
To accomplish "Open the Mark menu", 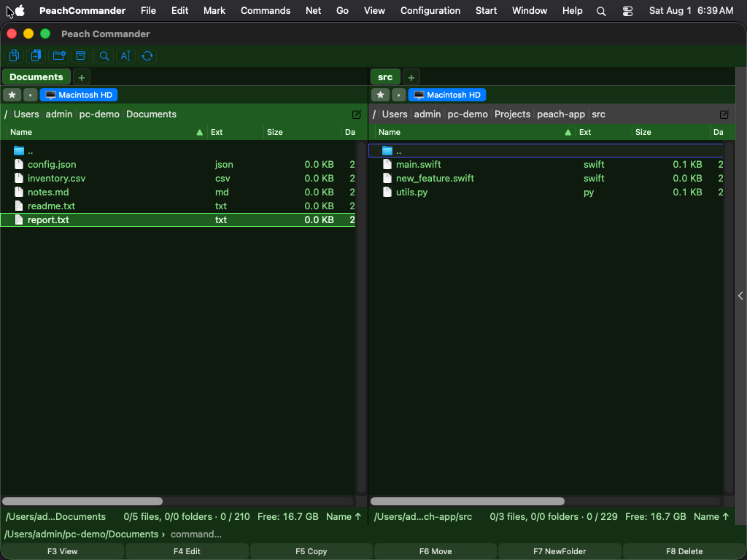I will click(x=214, y=10).
